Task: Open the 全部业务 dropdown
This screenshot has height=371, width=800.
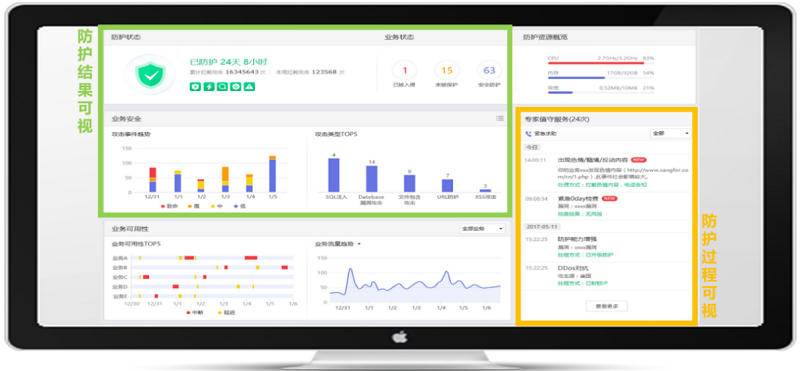Action: (x=482, y=229)
